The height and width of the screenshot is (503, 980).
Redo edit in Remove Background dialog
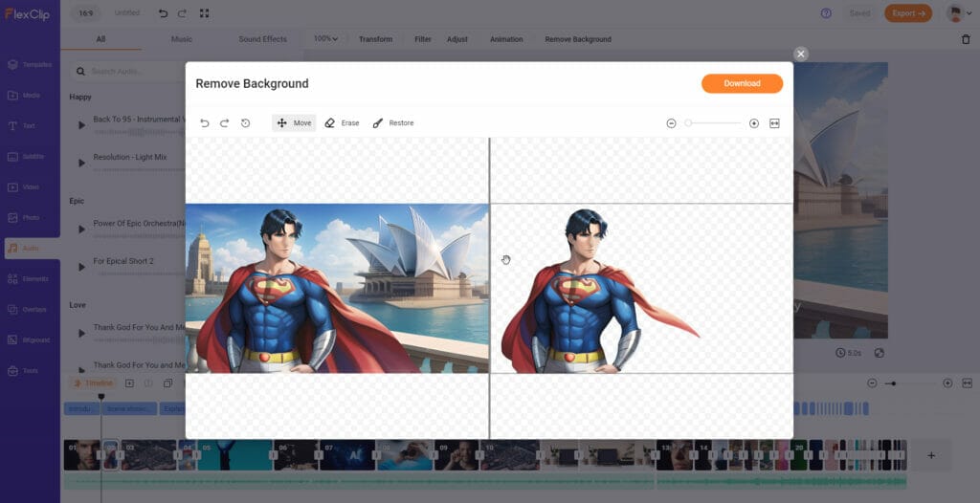point(224,123)
